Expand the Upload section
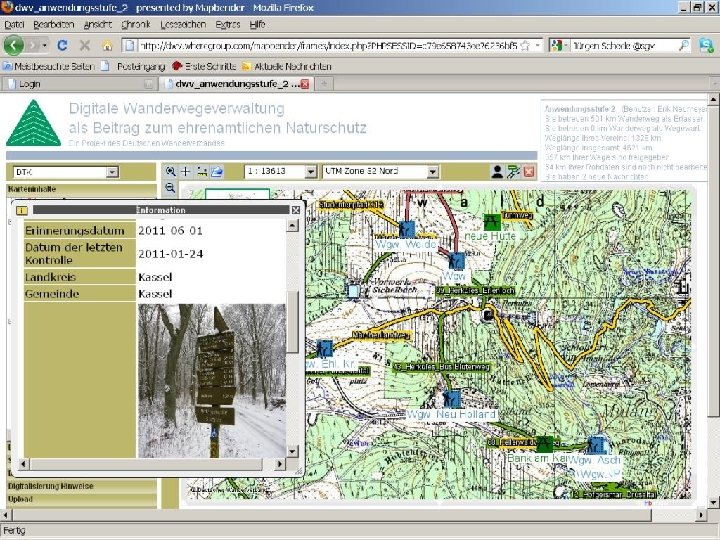Viewport: 720px width, 540px height. tap(81, 499)
